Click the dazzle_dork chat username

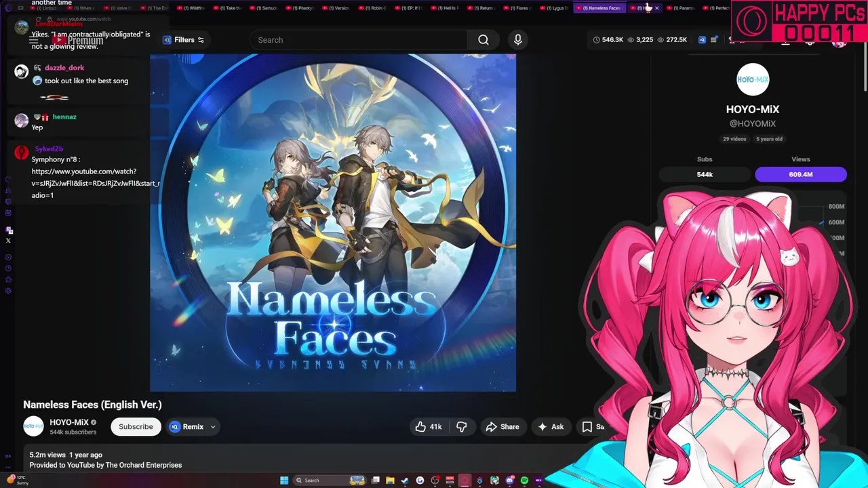pos(64,68)
